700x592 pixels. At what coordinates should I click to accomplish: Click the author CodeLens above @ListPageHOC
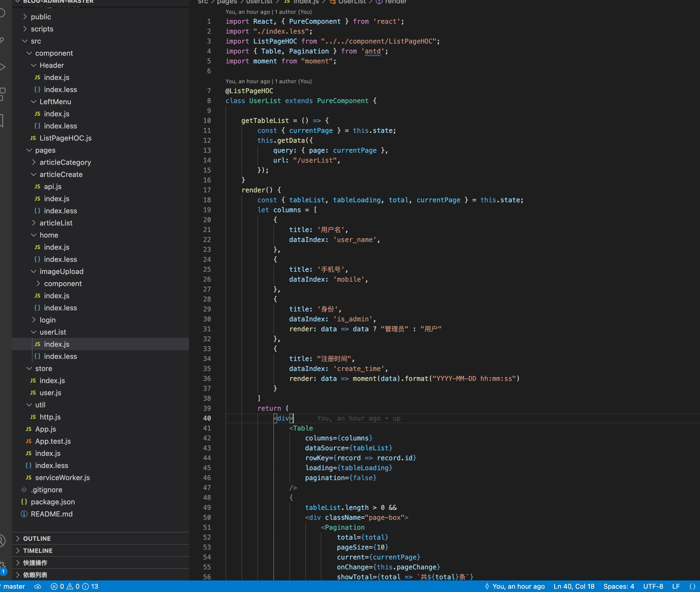[x=268, y=81]
